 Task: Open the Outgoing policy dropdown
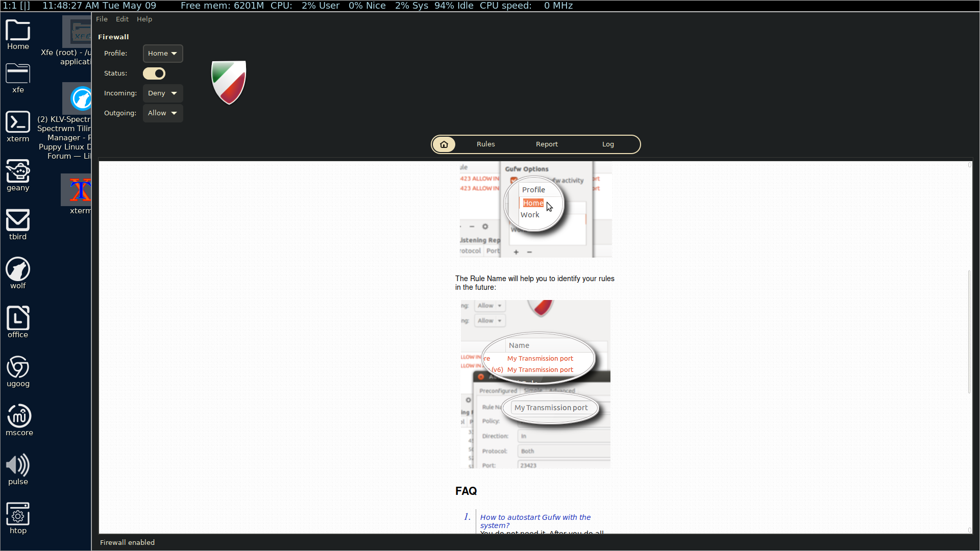coord(162,113)
